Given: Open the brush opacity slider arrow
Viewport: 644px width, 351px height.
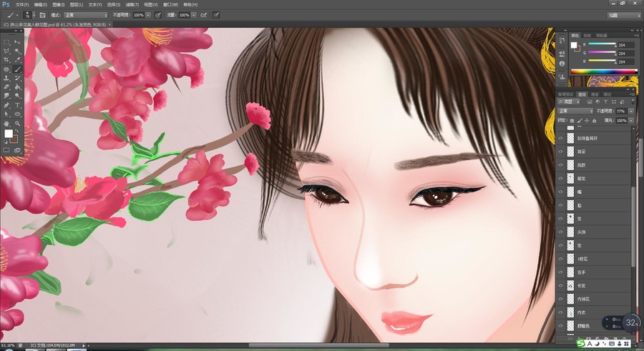Looking at the screenshot, I should (x=148, y=15).
